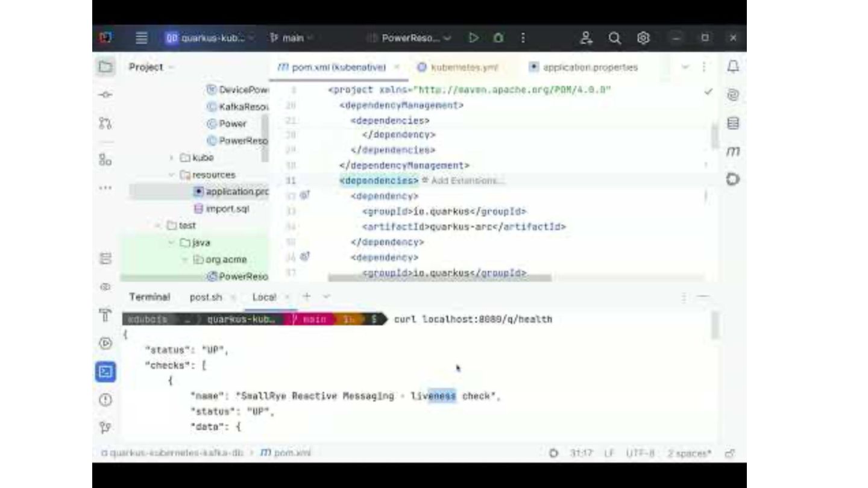Click the gutter icon at line 32
This screenshot has height=488, width=868.
305,195
